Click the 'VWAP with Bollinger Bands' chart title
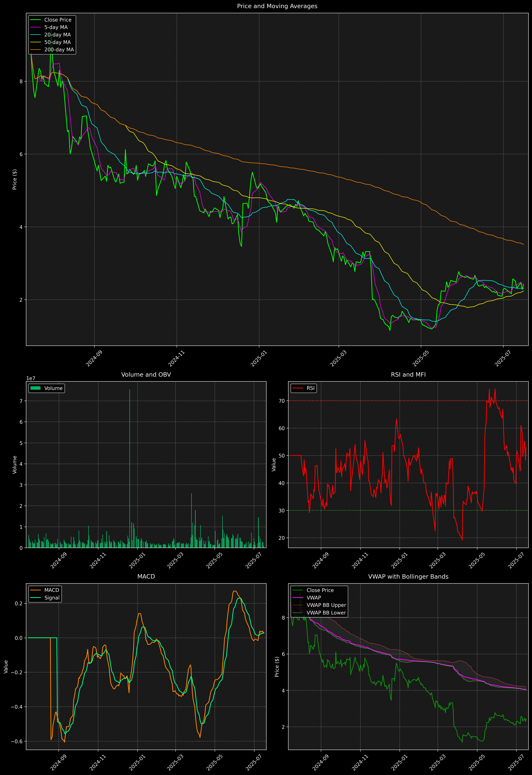This screenshot has width=532, height=775. pos(408,577)
